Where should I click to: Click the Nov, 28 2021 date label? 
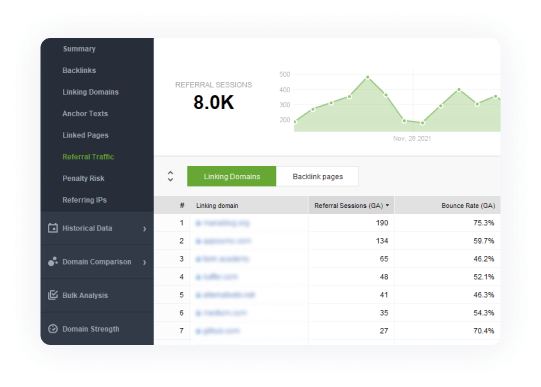[412, 139]
